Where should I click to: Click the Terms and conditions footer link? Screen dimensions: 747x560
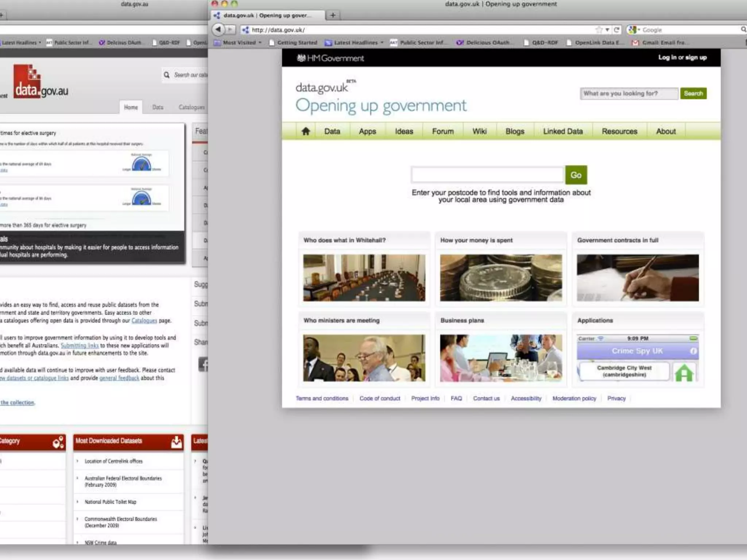pyautogui.click(x=322, y=398)
